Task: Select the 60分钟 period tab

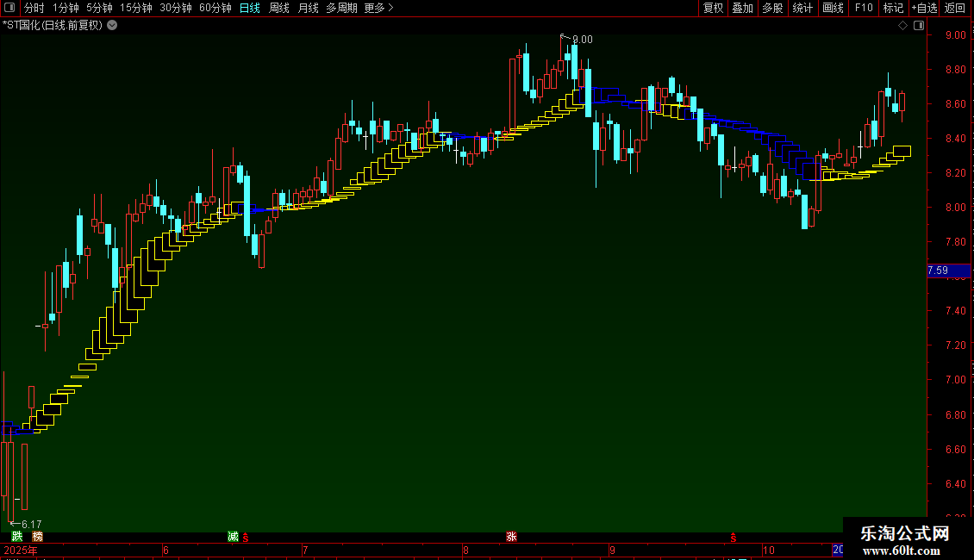Action: (x=215, y=8)
